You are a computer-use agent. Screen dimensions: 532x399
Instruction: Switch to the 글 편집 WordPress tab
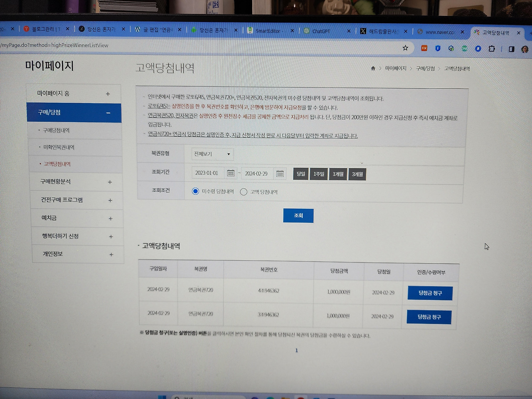(157, 30)
